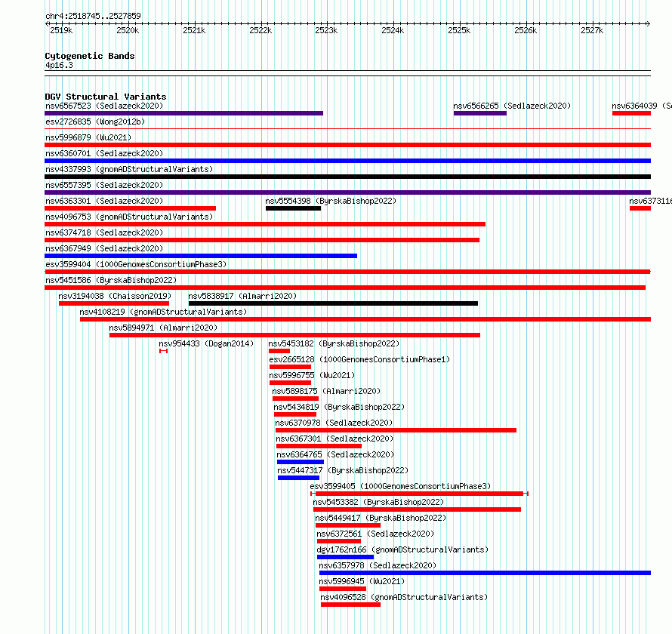Select the nsv6363301 (Sedlazeck2020) label
The height and width of the screenshot is (634, 672).
(104, 201)
